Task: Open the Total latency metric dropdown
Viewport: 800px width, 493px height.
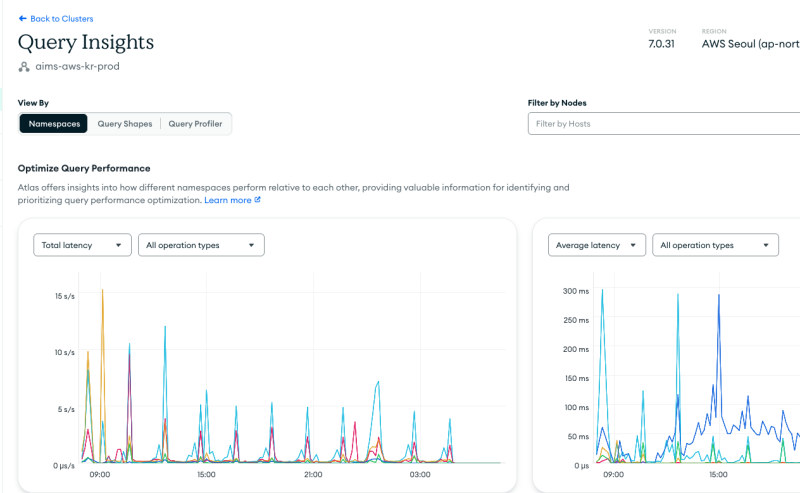Action: click(x=82, y=245)
